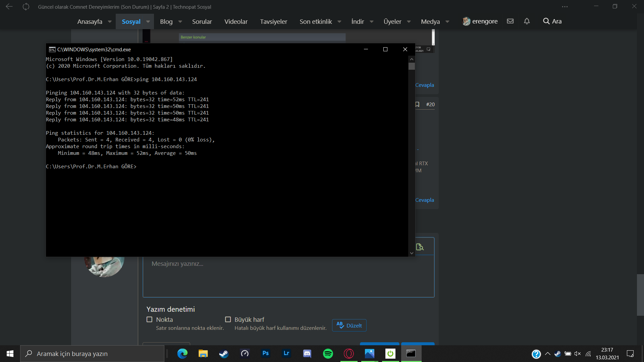Open the Sorular menu item
Viewport: 644px width, 362px height.
tap(202, 21)
